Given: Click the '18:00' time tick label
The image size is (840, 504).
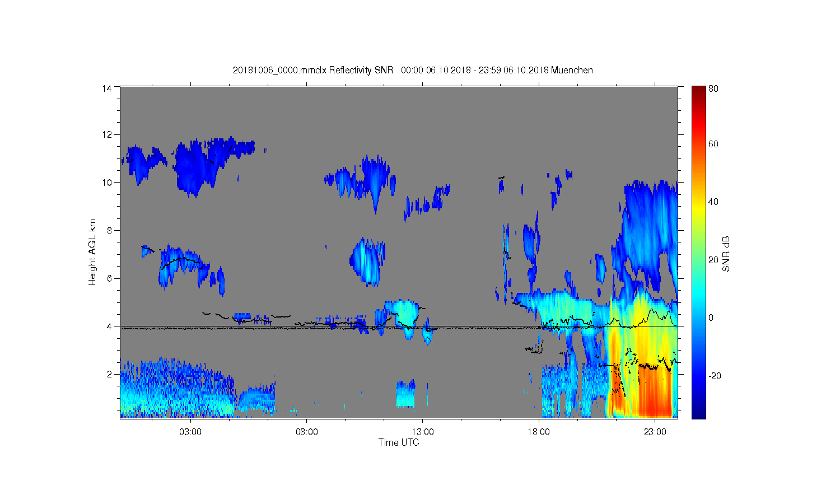Looking at the screenshot, I should [539, 432].
